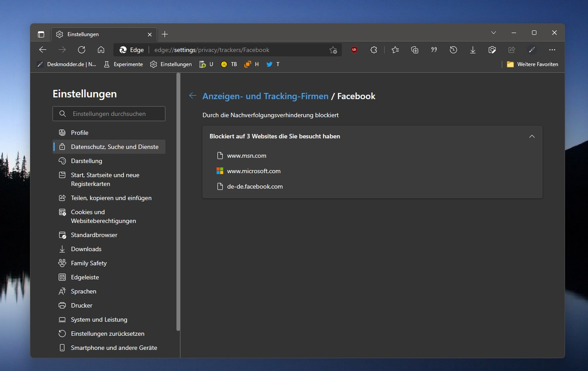Open Drucker settings

pyautogui.click(x=109, y=305)
